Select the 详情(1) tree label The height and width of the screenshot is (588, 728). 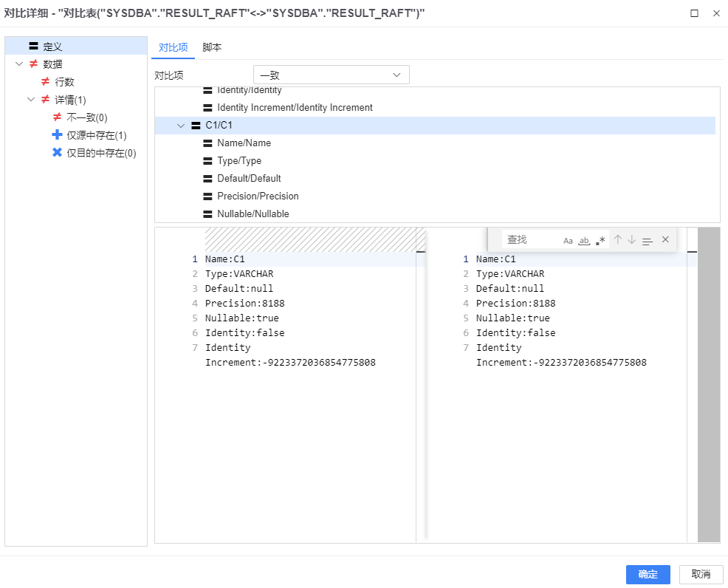click(x=71, y=100)
